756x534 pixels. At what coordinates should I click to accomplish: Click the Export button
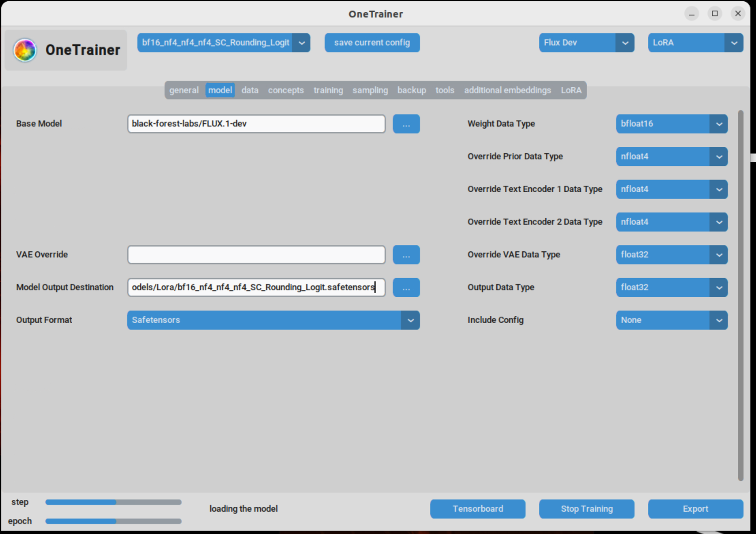(696, 509)
